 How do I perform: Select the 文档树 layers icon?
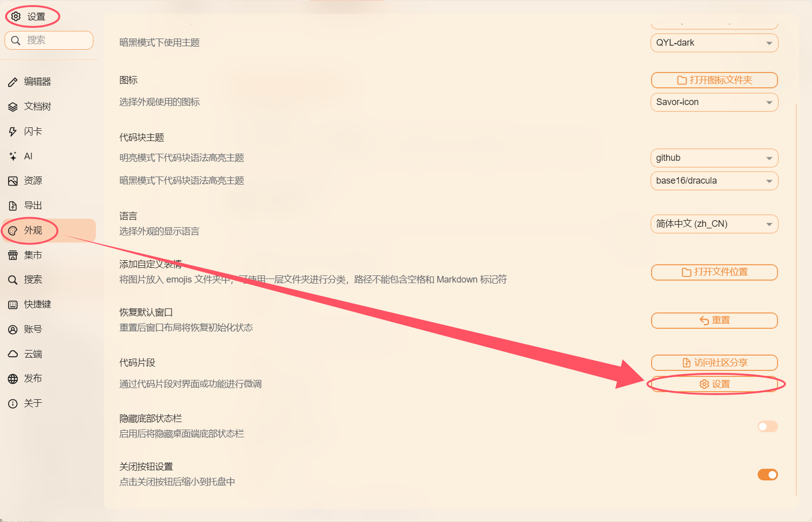point(13,107)
